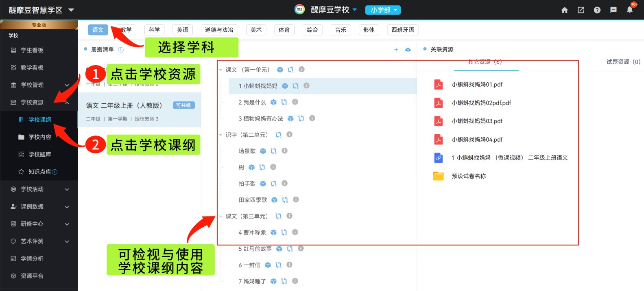Screen dimensions: 644x291
Task: Open the 预设试卷名称 folder
Action: tap(468, 176)
